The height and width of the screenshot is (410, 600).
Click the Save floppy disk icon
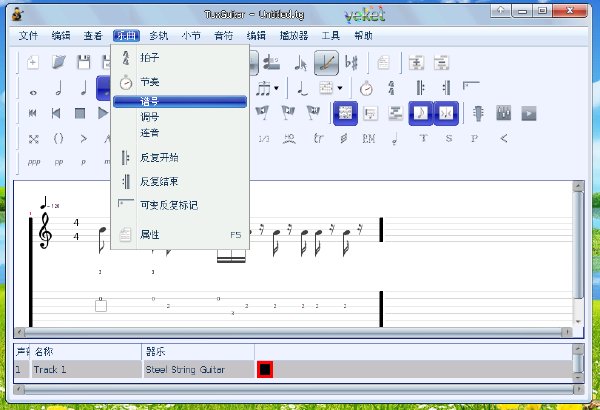[x=84, y=62]
